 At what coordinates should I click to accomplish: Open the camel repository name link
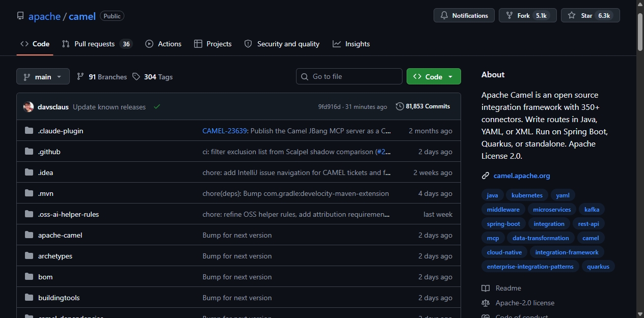(82, 16)
